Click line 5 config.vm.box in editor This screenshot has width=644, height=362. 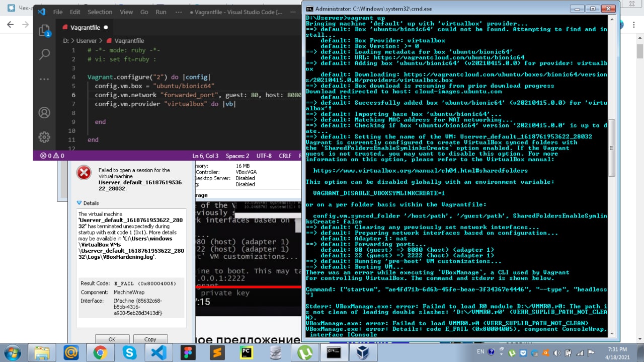155,86
